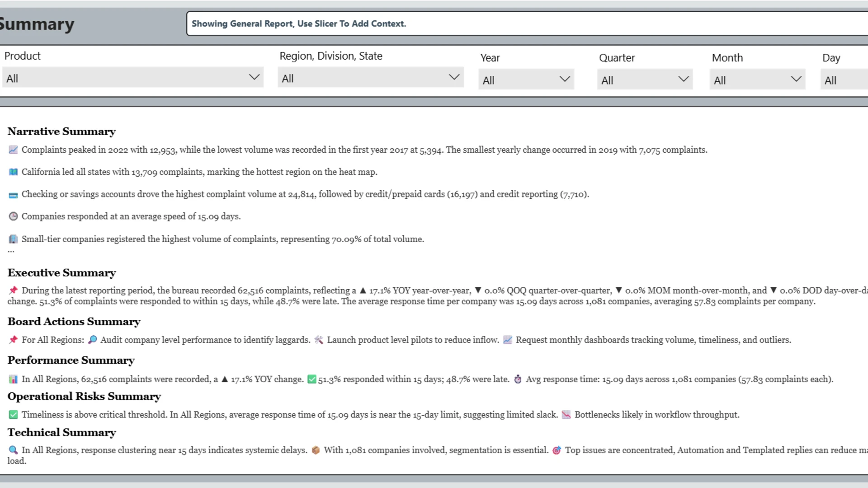This screenshot has width=868, height=488.
Task: Click the "California led all states" sentence
Action: pyautogui.click(x=199, y=172)
